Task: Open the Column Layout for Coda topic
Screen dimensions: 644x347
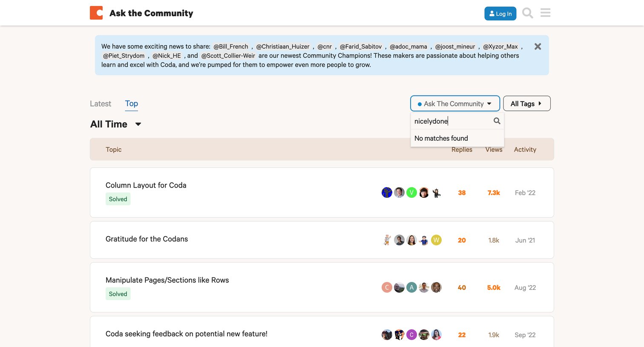Action: (146, 185)
